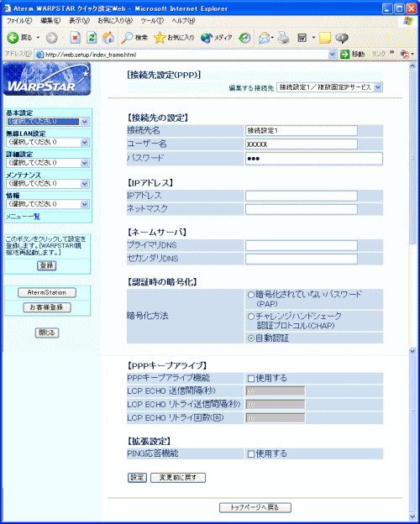Open お気に入り(A) menu
Screen dimensions: 420x524
(115, 21)
